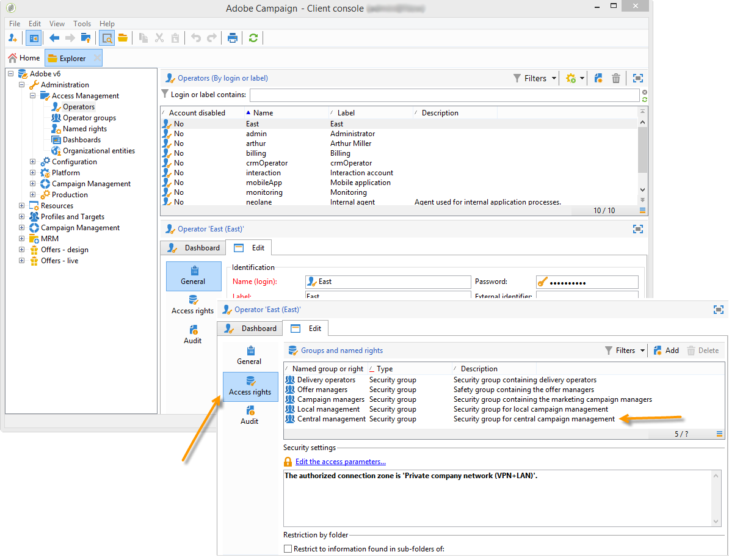Open the Edit menu

click(34, 24)
